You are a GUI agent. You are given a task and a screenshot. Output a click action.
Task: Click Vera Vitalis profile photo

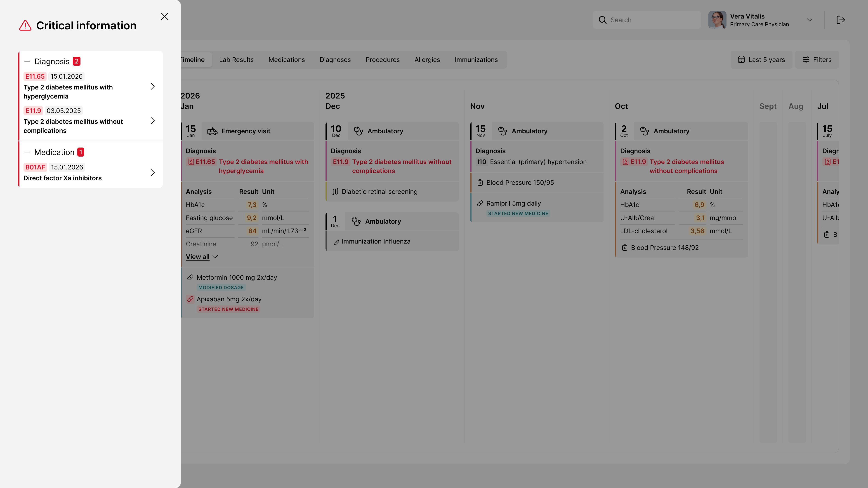(x=717, y=20)
